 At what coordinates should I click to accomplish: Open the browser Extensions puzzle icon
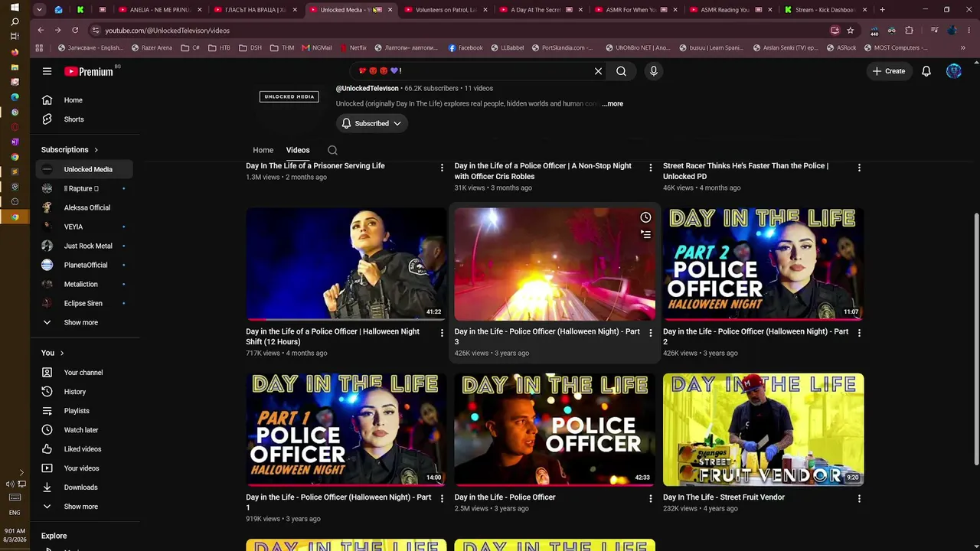909,31
